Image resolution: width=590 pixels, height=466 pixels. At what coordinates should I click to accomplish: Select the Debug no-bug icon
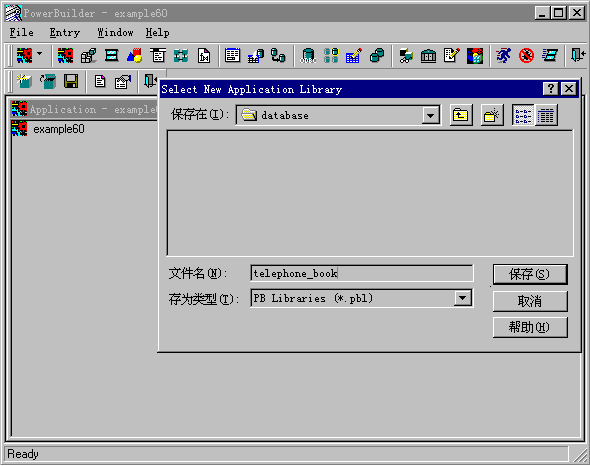click(526, 56)
